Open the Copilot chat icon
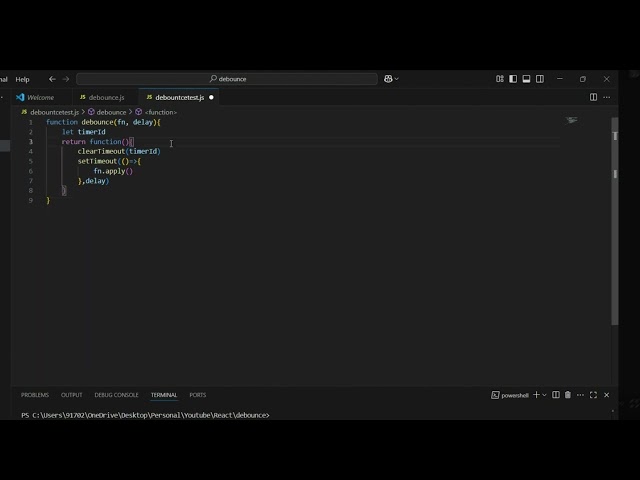 pyautogui.click(x=388, y=79)
